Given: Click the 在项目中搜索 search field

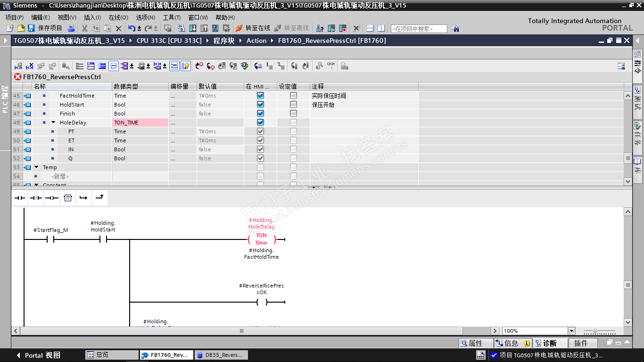Looking at the screenshot, I should tap(419, 29).
